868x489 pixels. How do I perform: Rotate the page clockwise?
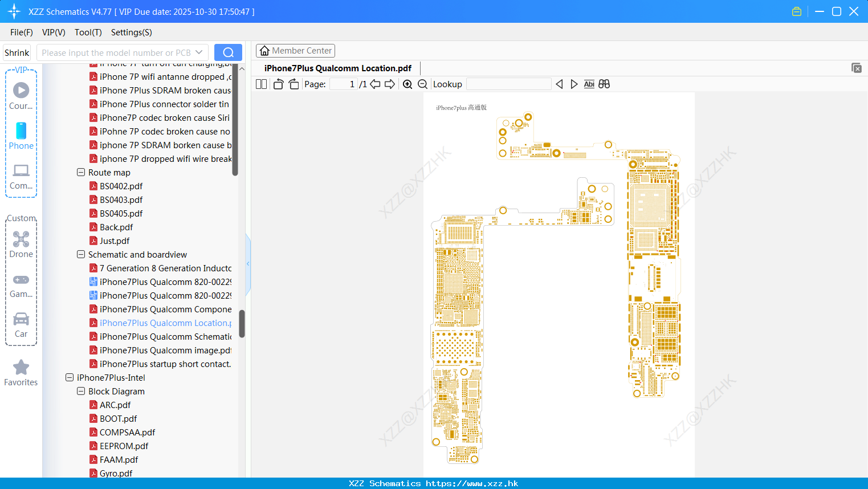point(294,84)
